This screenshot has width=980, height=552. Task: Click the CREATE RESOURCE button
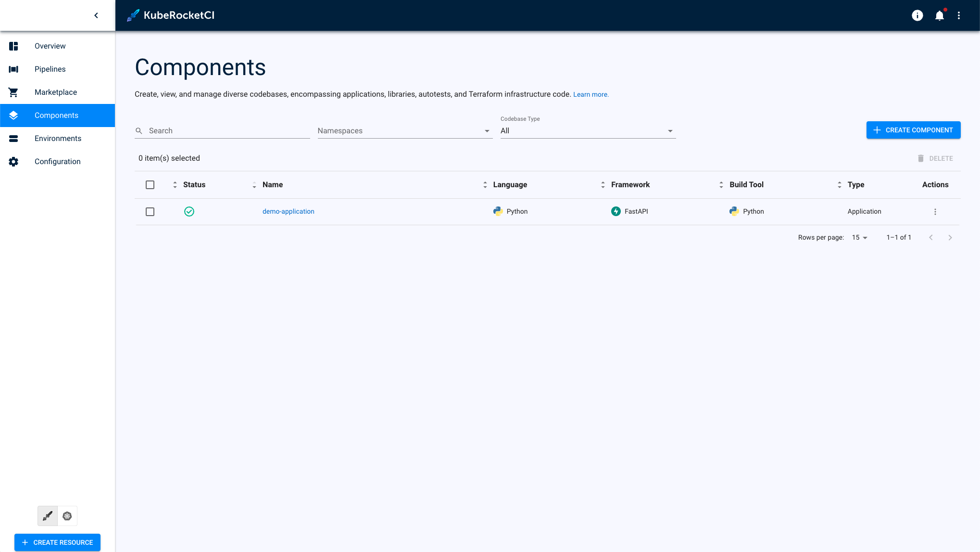pos(57,542)
